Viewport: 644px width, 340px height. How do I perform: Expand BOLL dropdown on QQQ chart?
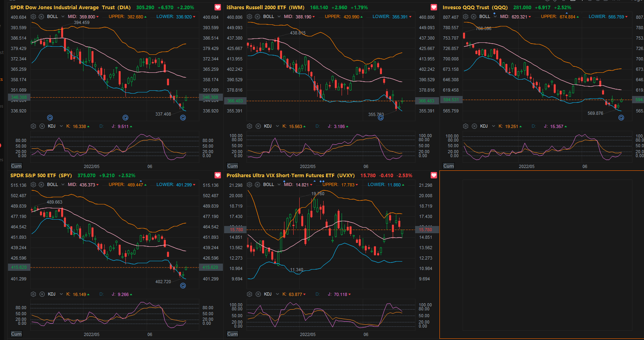pyautogui.click(x=495, y=17)
